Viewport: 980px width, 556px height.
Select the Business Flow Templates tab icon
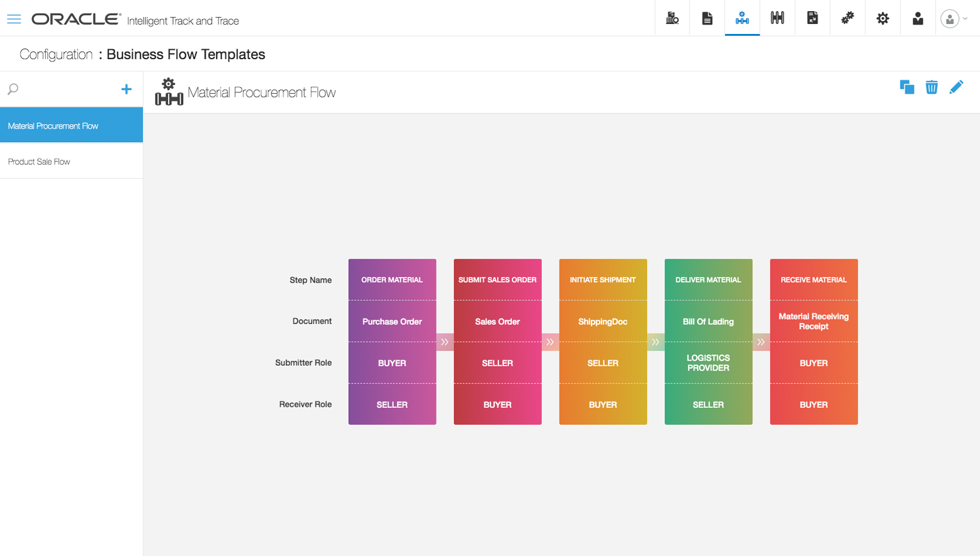[742, 19]
